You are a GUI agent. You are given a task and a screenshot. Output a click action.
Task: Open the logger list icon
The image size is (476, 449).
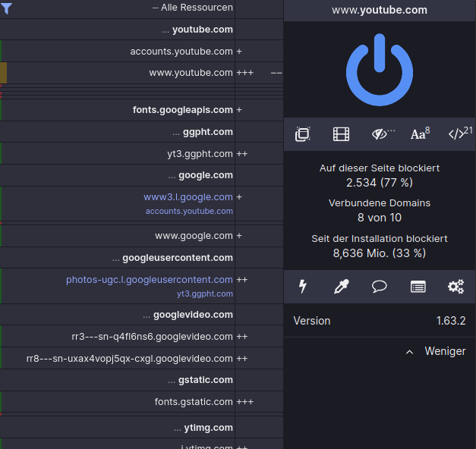pos(418,287)
